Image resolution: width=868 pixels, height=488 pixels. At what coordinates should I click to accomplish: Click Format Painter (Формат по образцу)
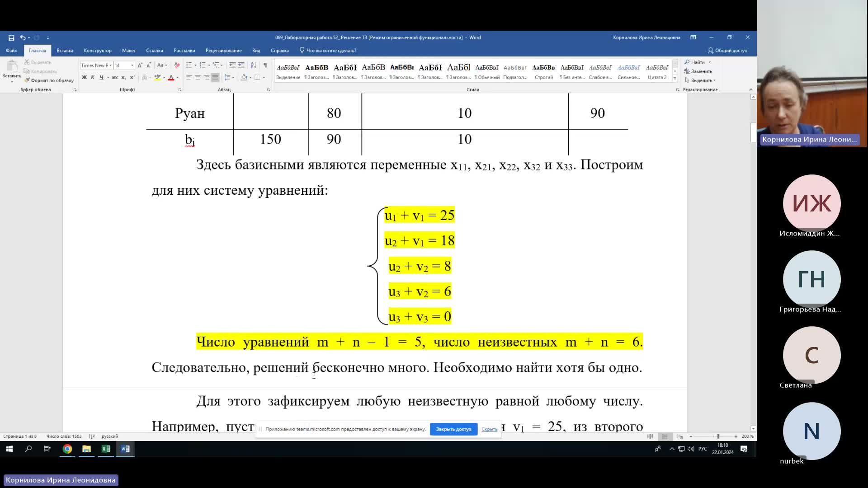point(49,80)
